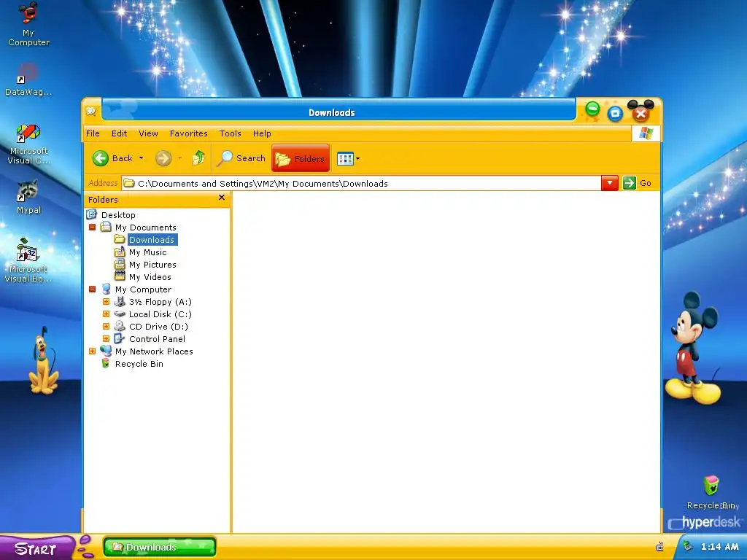Collapse the My Computer tree node
The height and width of the screenshot is (560, 747).
click(x=93, y=289)
